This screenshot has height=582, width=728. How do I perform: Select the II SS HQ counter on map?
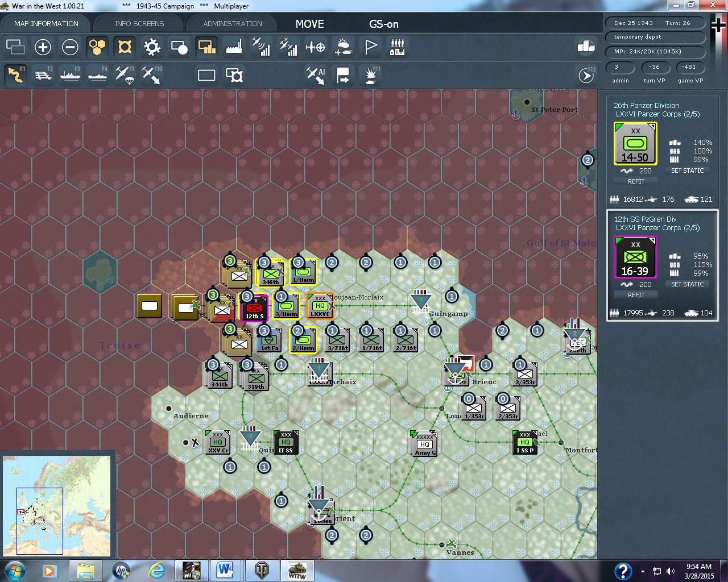point(286,442)
